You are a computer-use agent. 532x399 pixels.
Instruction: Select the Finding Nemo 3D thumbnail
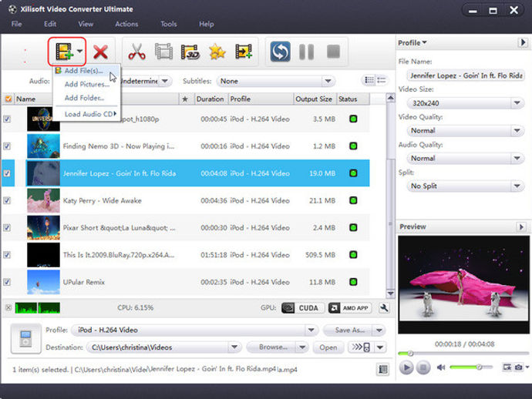[x=43, y=146]
